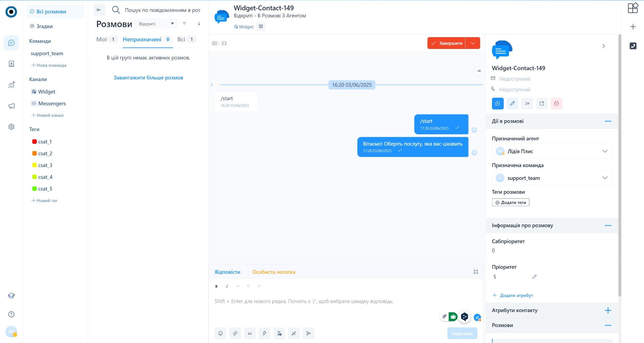Collapse the Інформація про розмову section
Image resolution: width=644 pixels, height=343 pixels.
608,225
